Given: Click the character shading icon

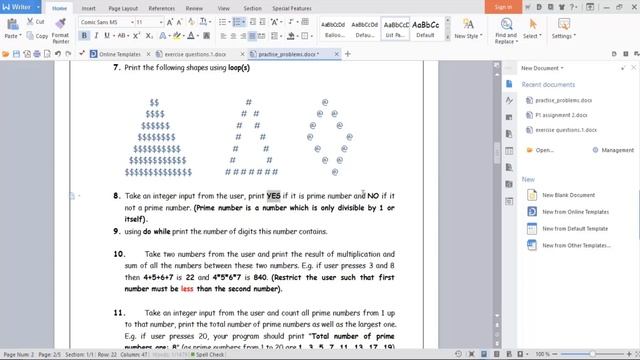Looking at the screenshot, I should (207, 36).
